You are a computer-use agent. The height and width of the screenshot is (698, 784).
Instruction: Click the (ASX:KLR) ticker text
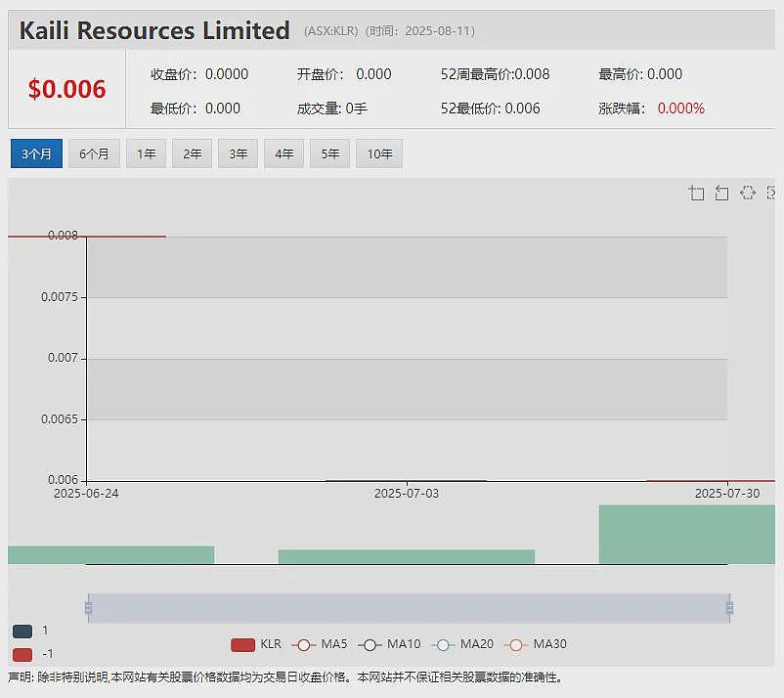click(331, 31)
